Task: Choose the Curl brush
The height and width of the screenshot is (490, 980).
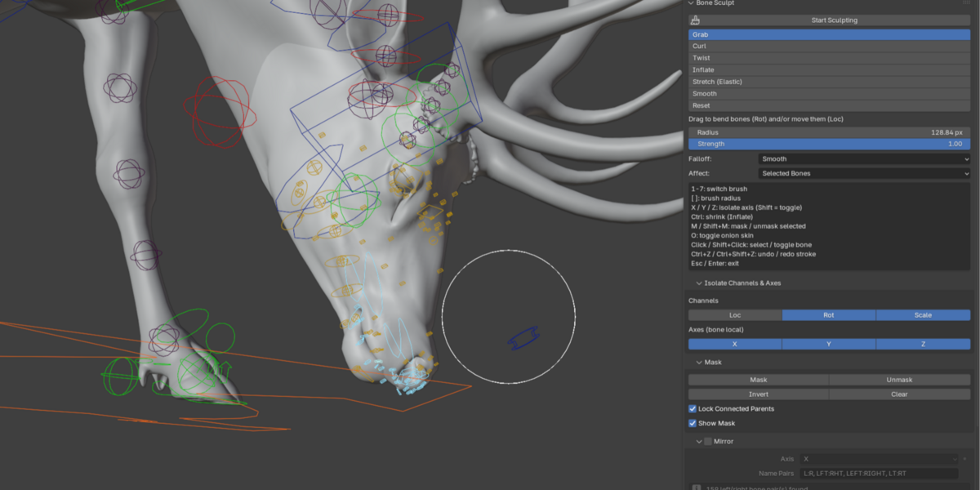Action: tap(830, 47)
